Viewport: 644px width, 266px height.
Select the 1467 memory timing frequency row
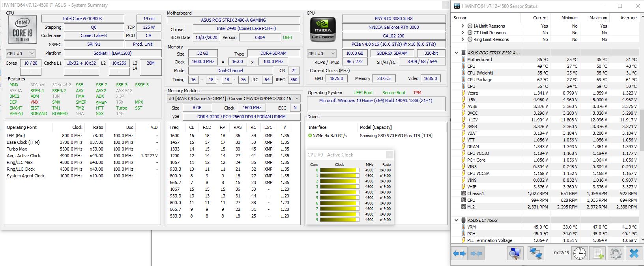tap(234, 142)
